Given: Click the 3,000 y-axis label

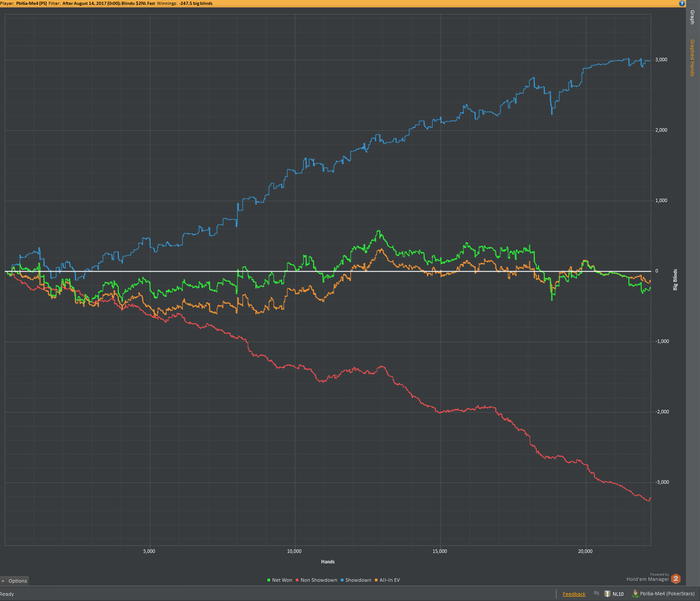Looking at the screenshot, I should click(x=661, y=60).
